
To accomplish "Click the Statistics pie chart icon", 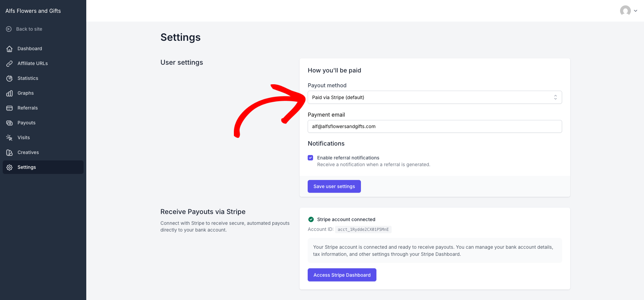I will [9, 78].
